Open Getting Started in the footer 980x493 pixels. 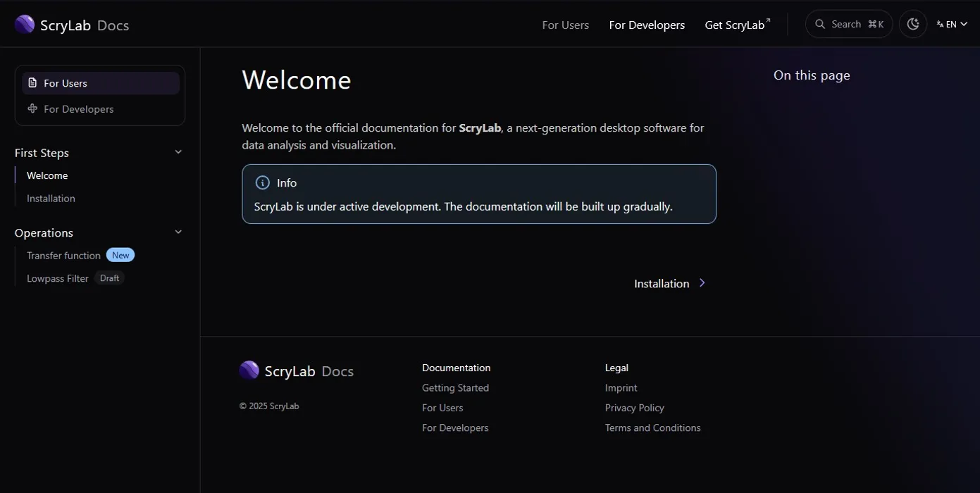point(455,387)
